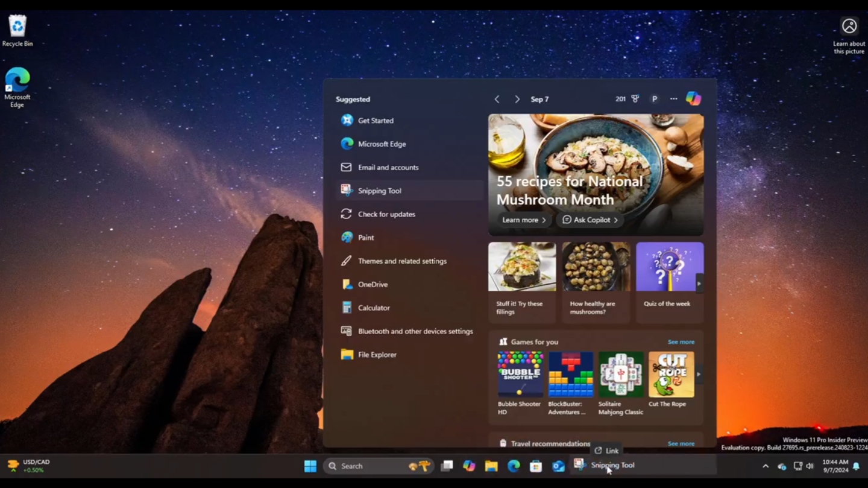Play BlockBuster: Adventures game
Image resolution: width=868 pixels, height=488 pixels.
click(570, 384)
